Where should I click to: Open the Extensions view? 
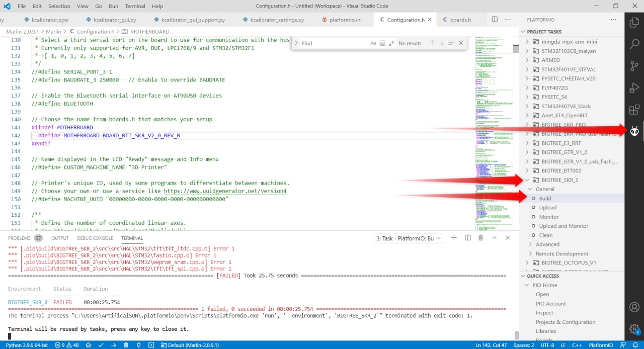click(x=634, y=109)
